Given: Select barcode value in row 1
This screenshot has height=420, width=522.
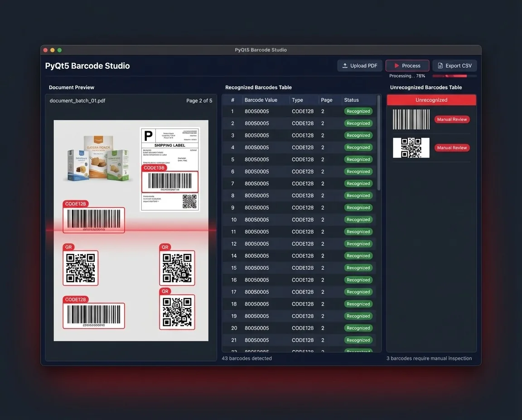Looking at the screenshot, I should [256, 111].
